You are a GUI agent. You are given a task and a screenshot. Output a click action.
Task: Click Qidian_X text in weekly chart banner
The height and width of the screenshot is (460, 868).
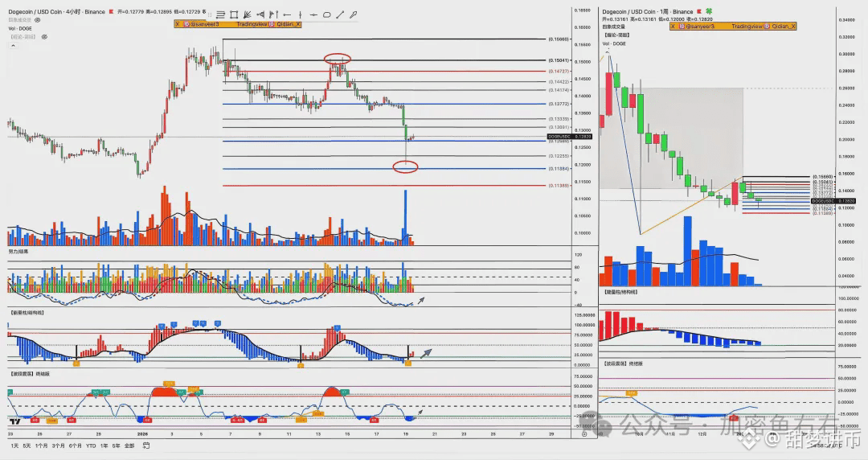[x=784, y=26]
